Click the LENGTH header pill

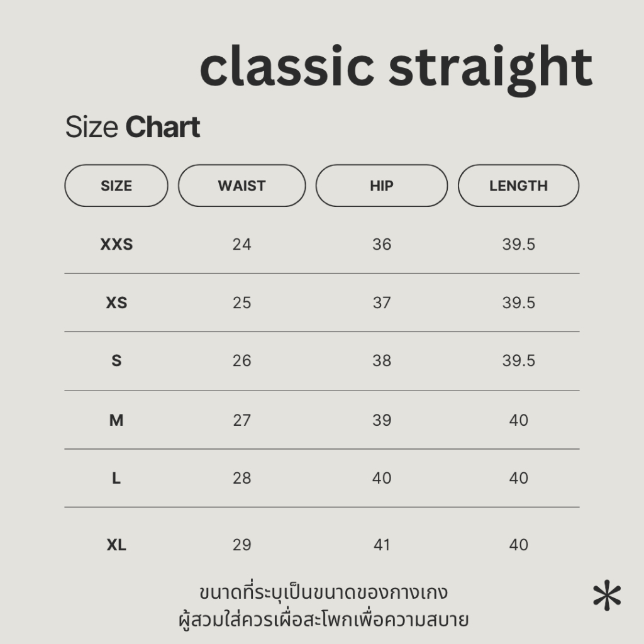click(x=518, y=186)
